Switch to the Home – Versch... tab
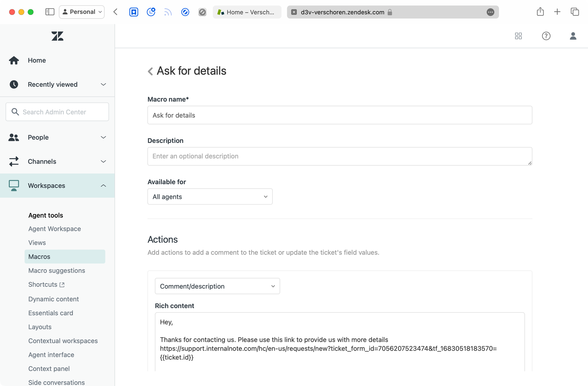The height and width of the screenshot is (386, 588). 247,12
